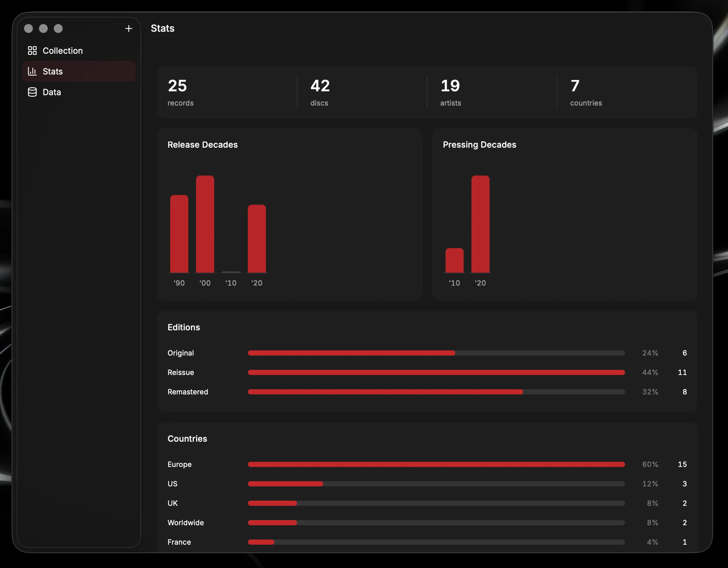
Task: Click the '00 bar in Release Decades
Action: pos(205,224)
